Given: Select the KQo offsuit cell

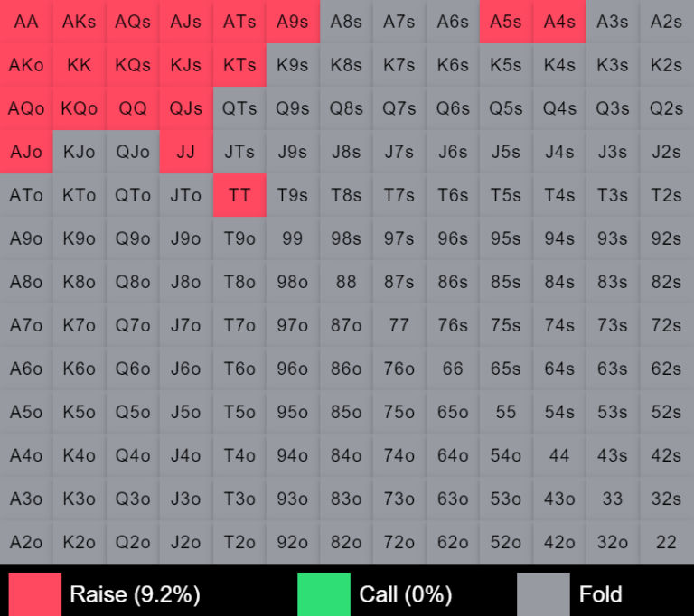Looking at the screenshot, I should point(80,108).
